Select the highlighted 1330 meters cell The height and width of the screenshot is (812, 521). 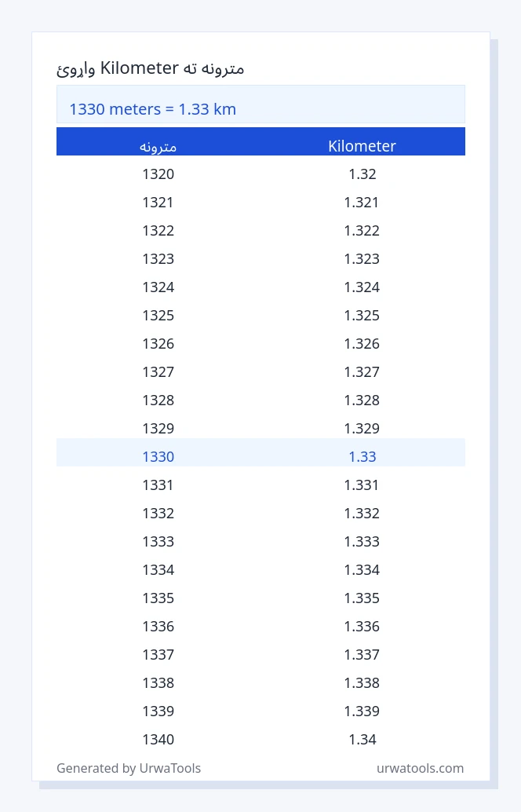coord(158,456)
